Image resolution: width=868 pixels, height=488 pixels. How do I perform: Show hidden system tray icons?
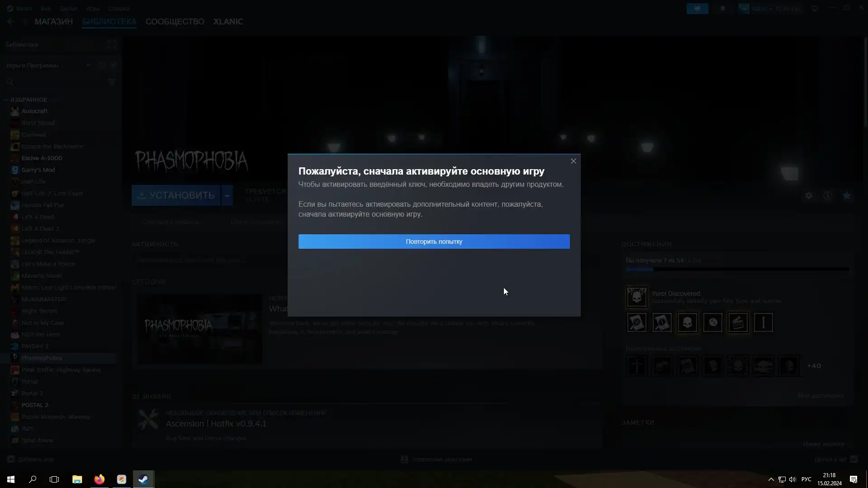pos(771,479)
